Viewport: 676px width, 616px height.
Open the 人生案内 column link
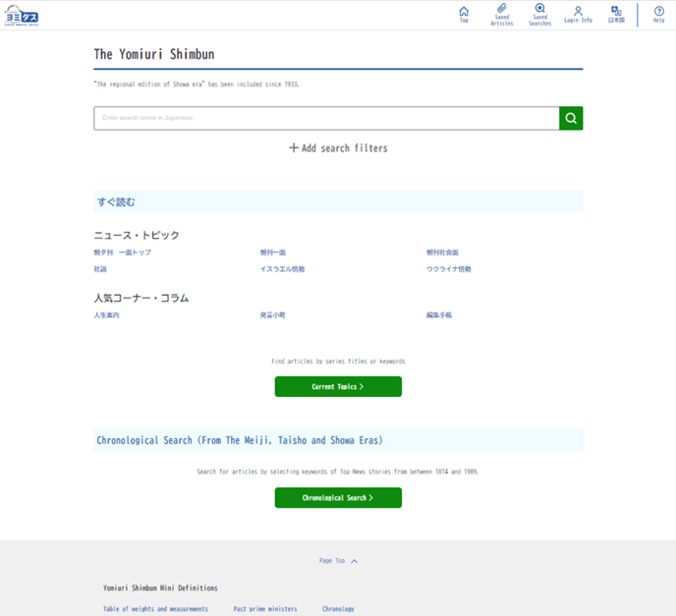(106, 315)
